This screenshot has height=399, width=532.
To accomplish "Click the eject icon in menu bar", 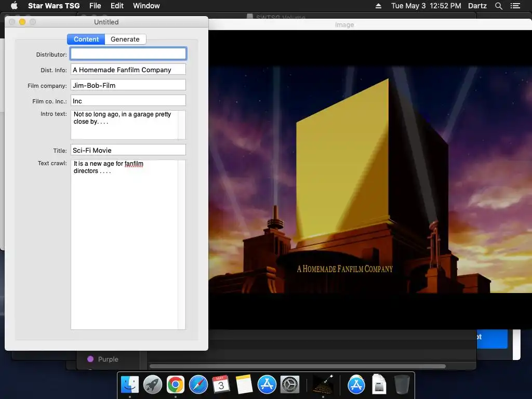I will click(x=378, y=6).
